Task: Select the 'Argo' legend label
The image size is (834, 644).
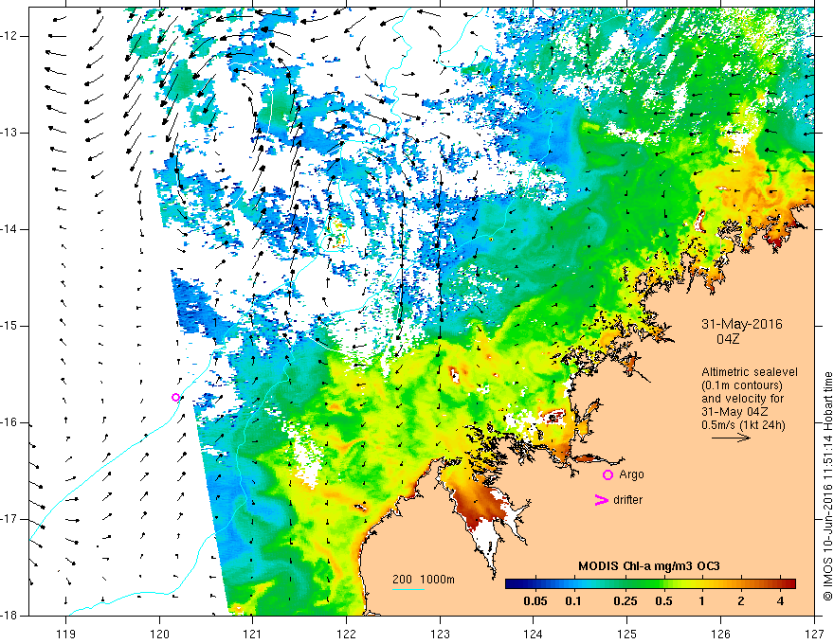Action: click(631, 474)
